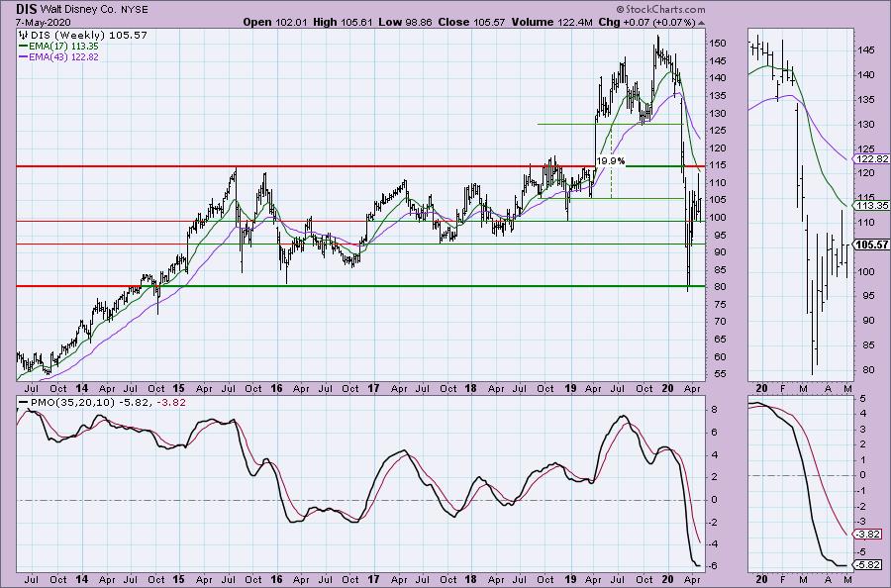Click the 150 price axis label
Image resolution: width=891 pixels, height=588 pixels.
[717, 44]
